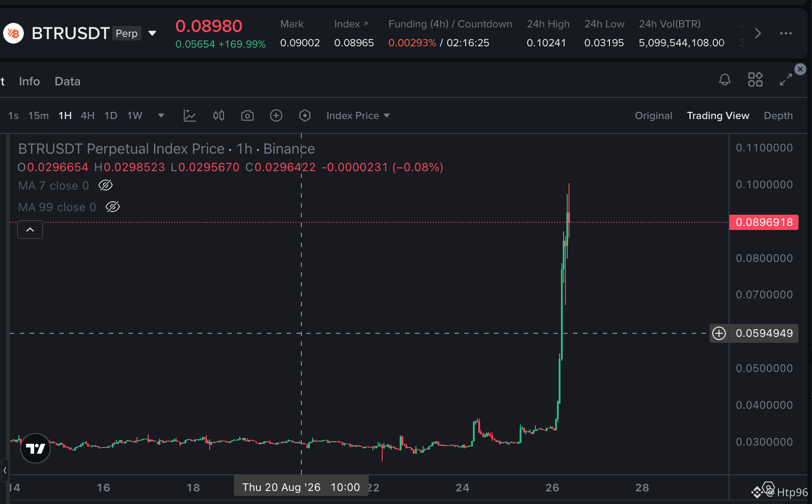
Task: Click the last price 0.08980
Action: [209, 26]
